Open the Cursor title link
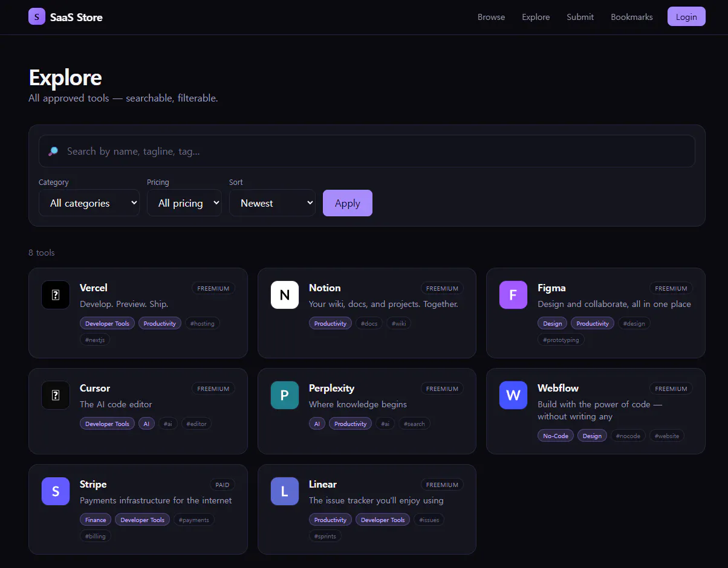Viewport: 728px width, 568px height. click(95, 388)
